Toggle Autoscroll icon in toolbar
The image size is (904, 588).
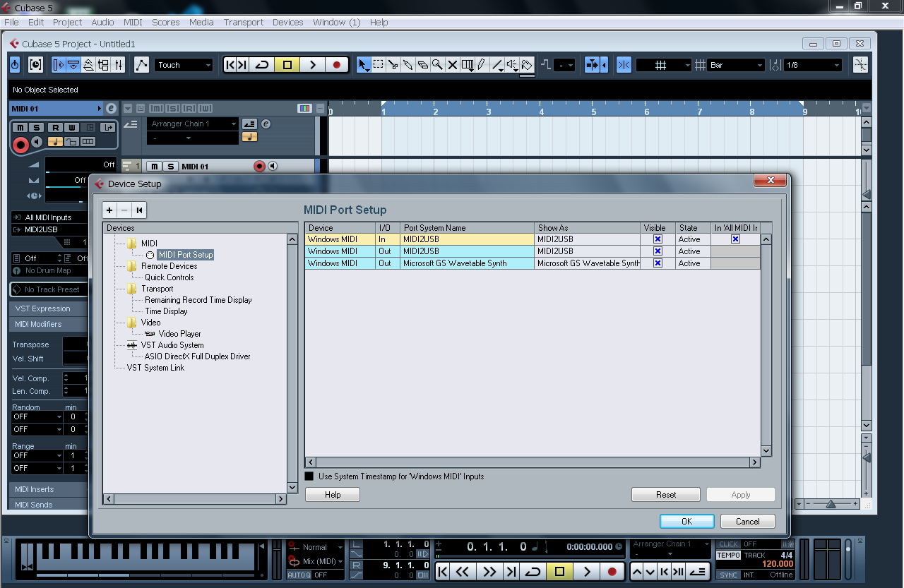click(592, 65)
